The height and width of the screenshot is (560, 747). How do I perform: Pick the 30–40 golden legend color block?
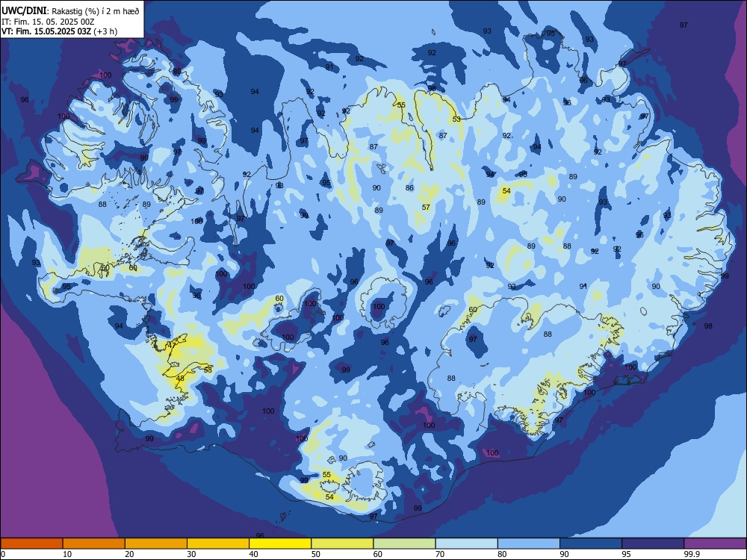coord(218,544)
